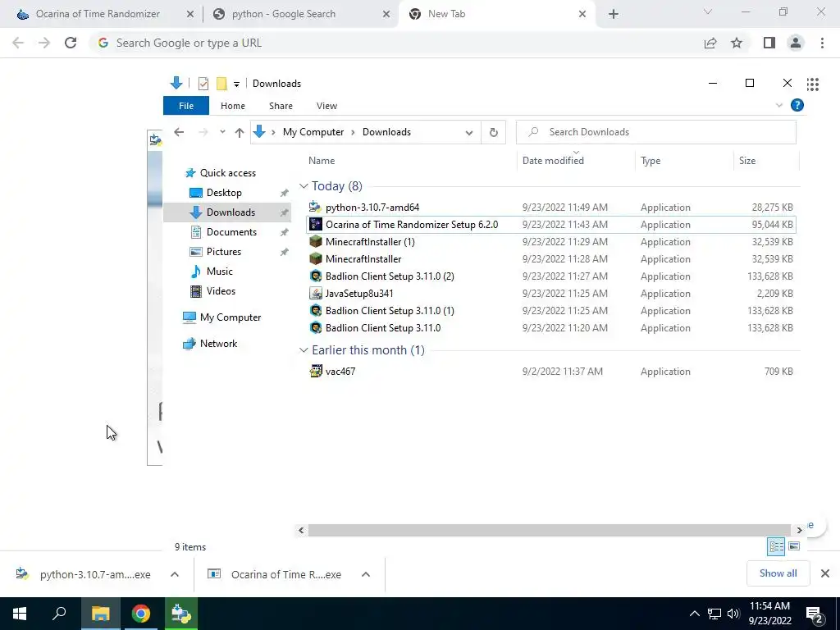Open the Home ribbon tab
The image size is (840, 630).
(232, 106)
